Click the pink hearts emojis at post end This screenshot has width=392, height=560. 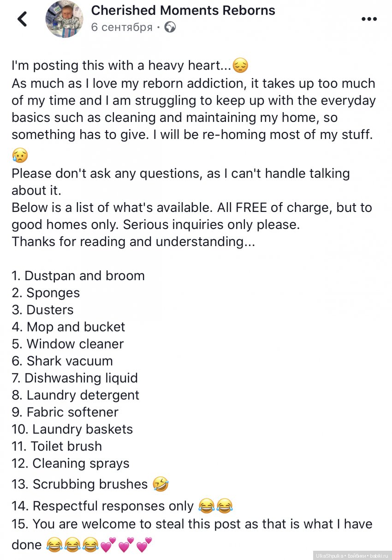tap(126, 545)
